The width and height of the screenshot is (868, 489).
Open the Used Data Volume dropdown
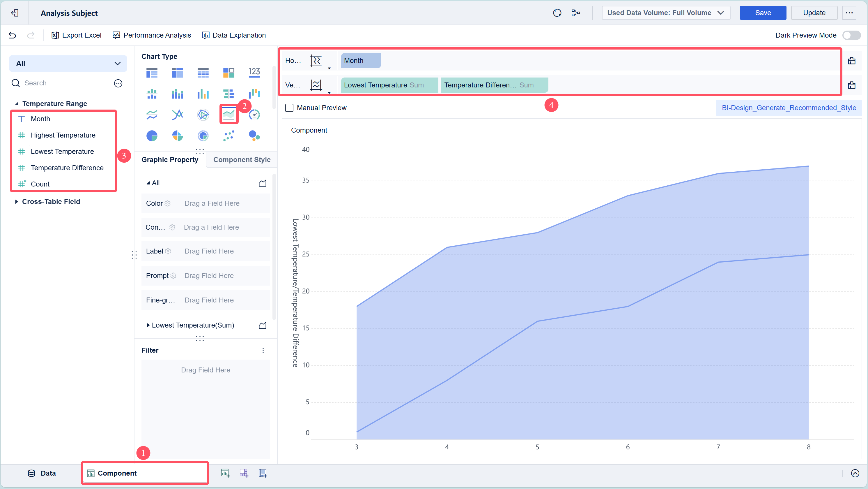(x=665, y=13)
